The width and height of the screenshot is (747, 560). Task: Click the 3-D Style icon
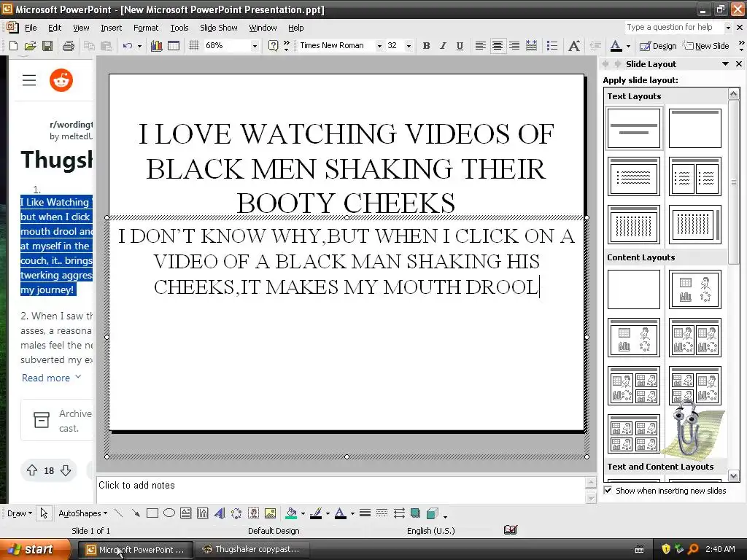[433, 513]
